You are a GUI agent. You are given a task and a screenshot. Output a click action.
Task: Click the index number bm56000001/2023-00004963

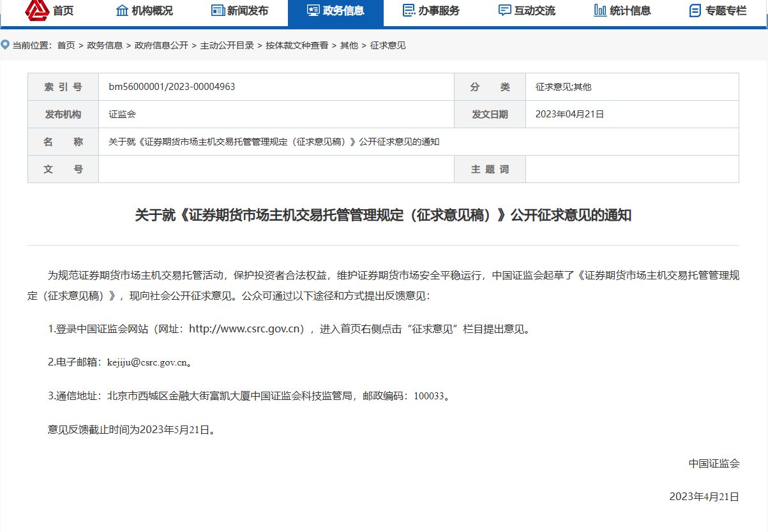tap(172, 87)
